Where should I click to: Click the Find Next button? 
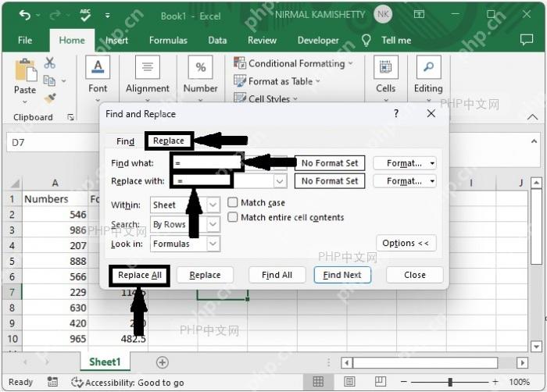(x=342, y=275)
